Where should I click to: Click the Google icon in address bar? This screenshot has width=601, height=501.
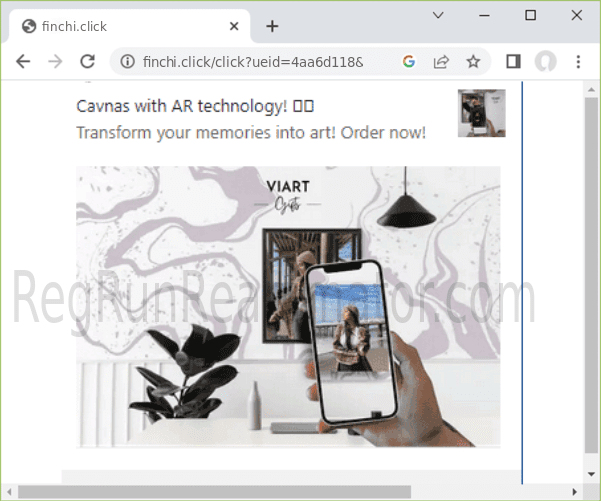[x=408, y=62]
